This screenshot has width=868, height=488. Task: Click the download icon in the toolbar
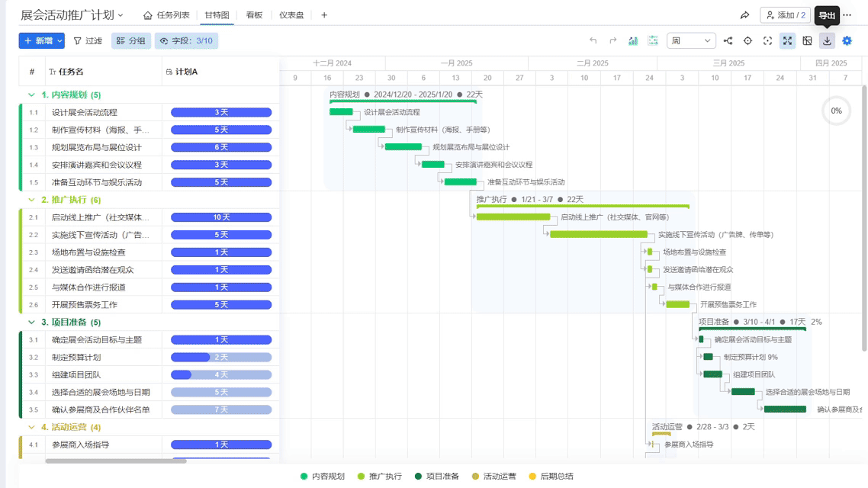826,41
